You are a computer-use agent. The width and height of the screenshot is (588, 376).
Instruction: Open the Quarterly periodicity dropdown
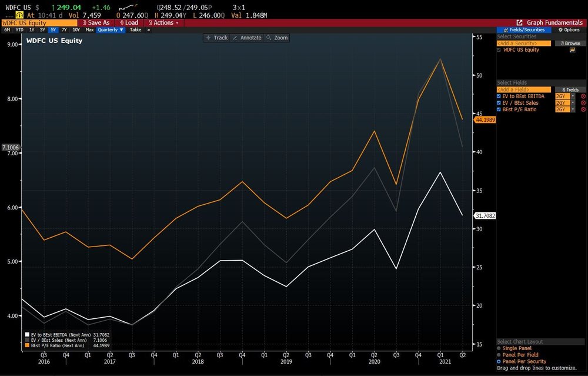111,29
